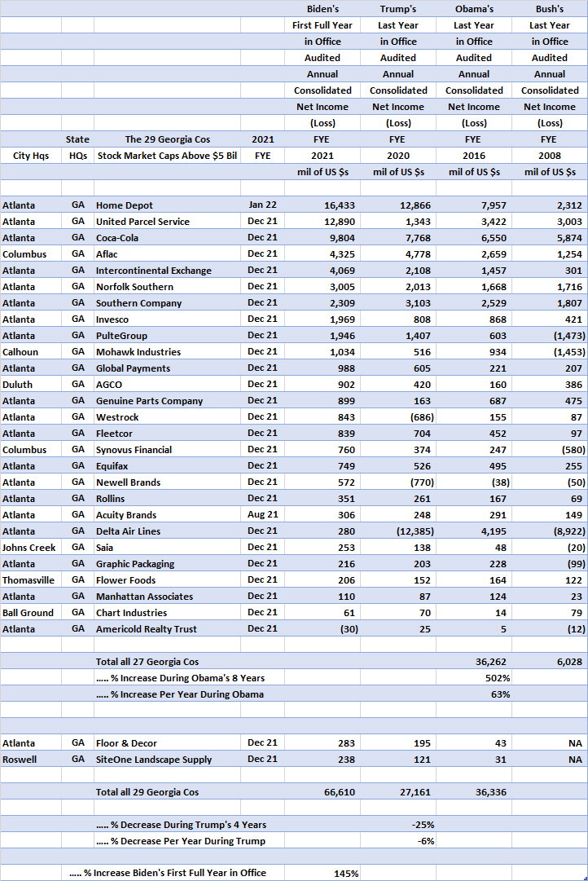Select Total all 27 Georgia Cos label

coord(147,661)
